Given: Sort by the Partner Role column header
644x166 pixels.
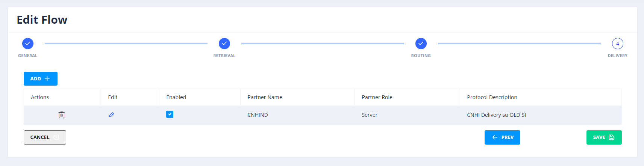Looking at the screenshot, I should point(377,97).
